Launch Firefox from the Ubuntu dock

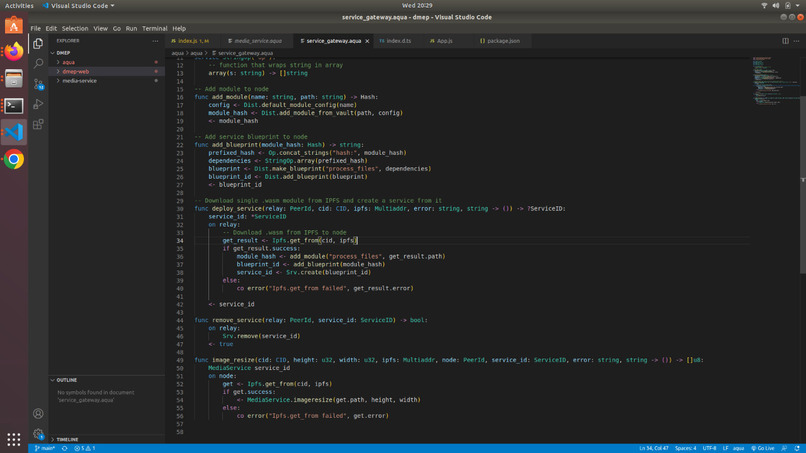[14, 51]
